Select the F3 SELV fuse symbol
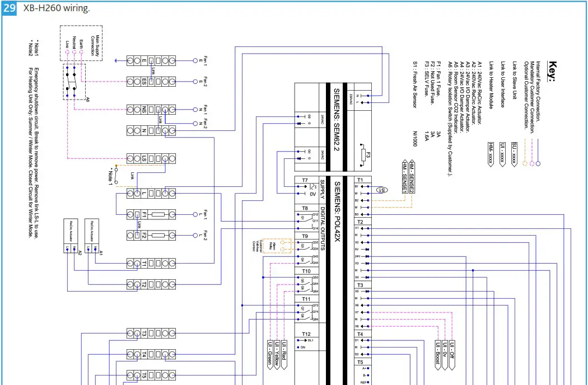 (362, 155)
